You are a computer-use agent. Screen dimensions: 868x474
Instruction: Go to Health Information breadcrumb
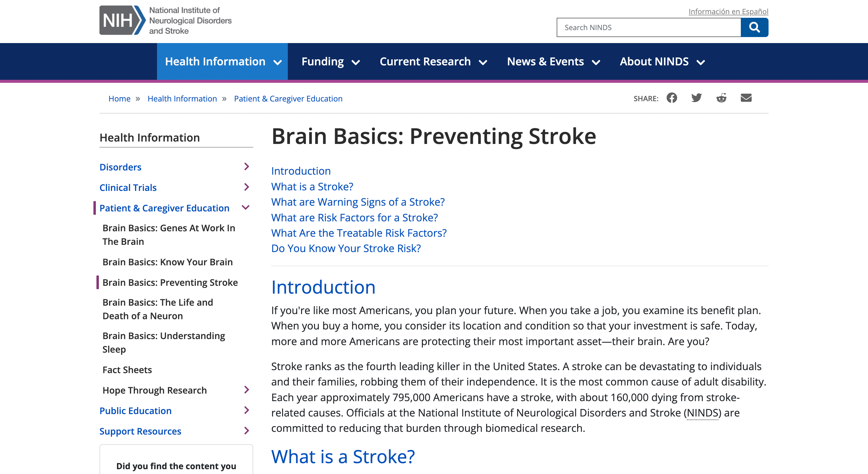pyautogui.click(x=182, y=99)
